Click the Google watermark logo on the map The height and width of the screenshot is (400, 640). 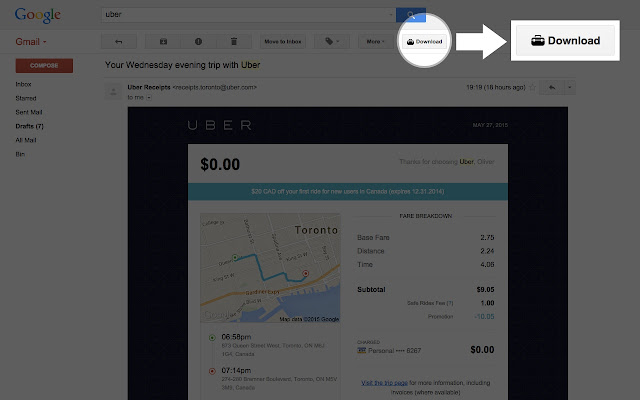(x=219, y=315)
